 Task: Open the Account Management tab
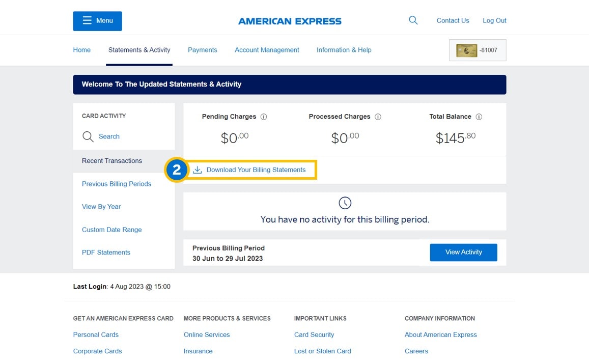(267, 50)
